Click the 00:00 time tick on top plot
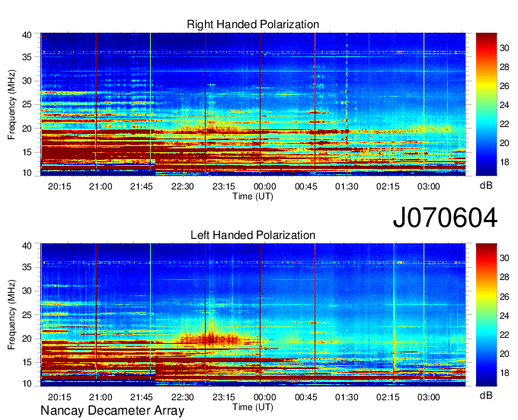518x420 pixels. [x=264, y=186]
